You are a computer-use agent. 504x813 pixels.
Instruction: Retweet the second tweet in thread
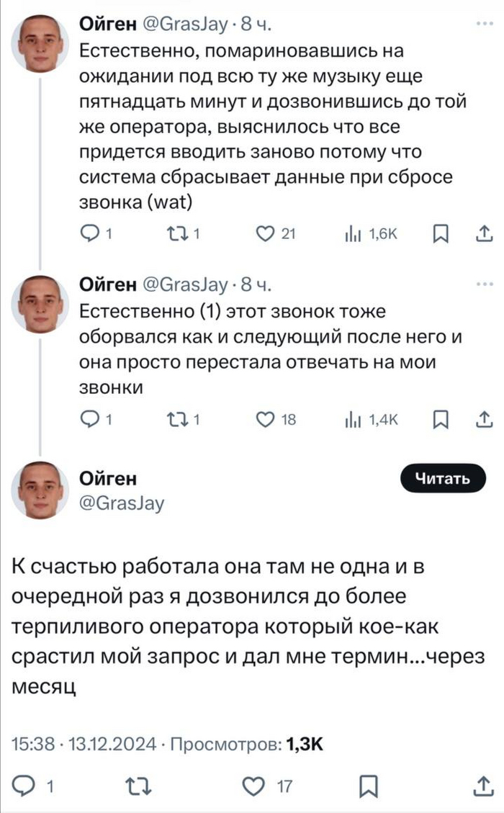click(176, 420)
